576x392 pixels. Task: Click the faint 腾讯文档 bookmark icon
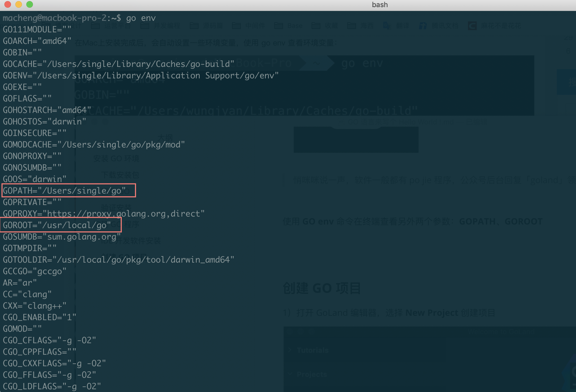[423, 26]
